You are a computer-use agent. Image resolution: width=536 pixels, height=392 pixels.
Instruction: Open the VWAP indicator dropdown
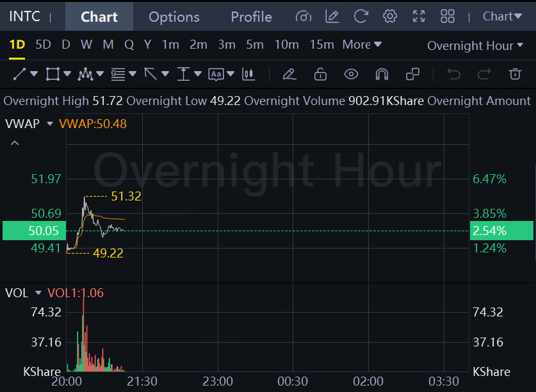tap(50, 124)
